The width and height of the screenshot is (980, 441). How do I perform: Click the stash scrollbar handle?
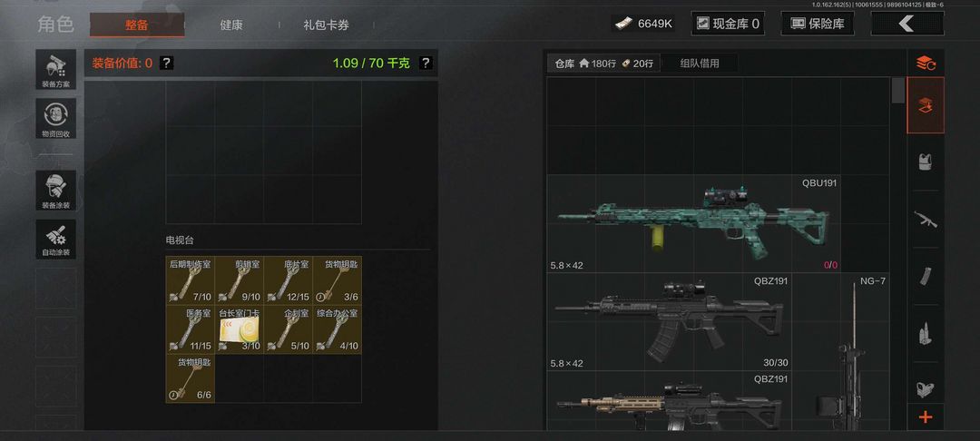coord(898,90)
